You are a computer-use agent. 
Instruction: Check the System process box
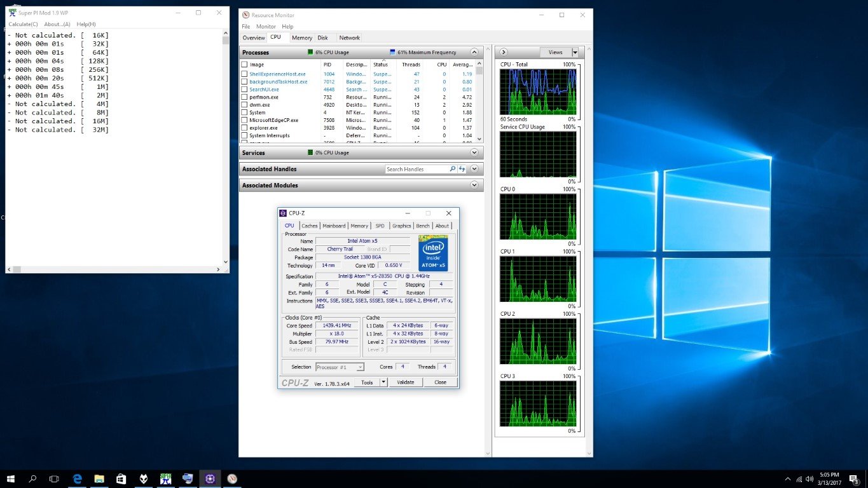[244, 112]
